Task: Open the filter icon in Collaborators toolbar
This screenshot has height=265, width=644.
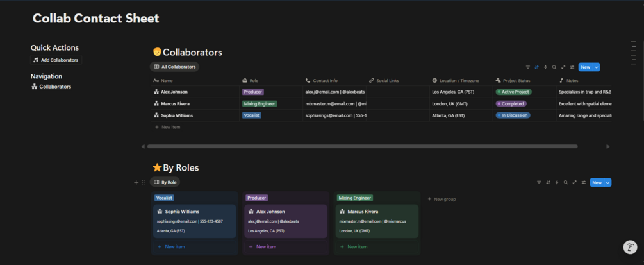Action: pos(528,67)
